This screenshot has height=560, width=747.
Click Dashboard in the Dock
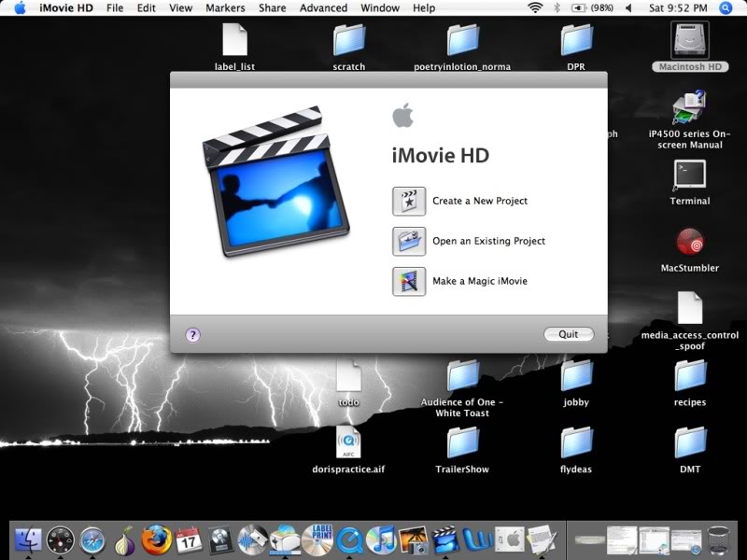61,540
